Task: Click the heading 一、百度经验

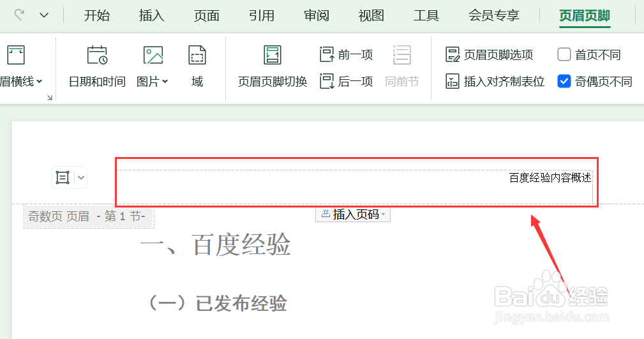Action: [x=216, y=245]
